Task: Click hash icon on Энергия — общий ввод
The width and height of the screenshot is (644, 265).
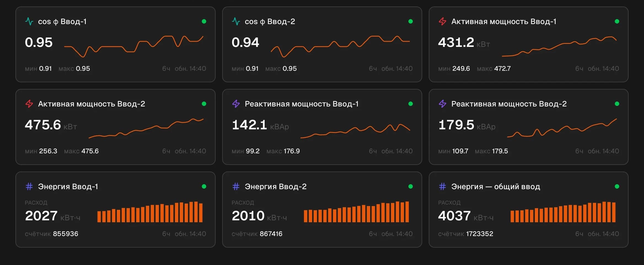Action: pyautogui.click(x=442, y=186)
